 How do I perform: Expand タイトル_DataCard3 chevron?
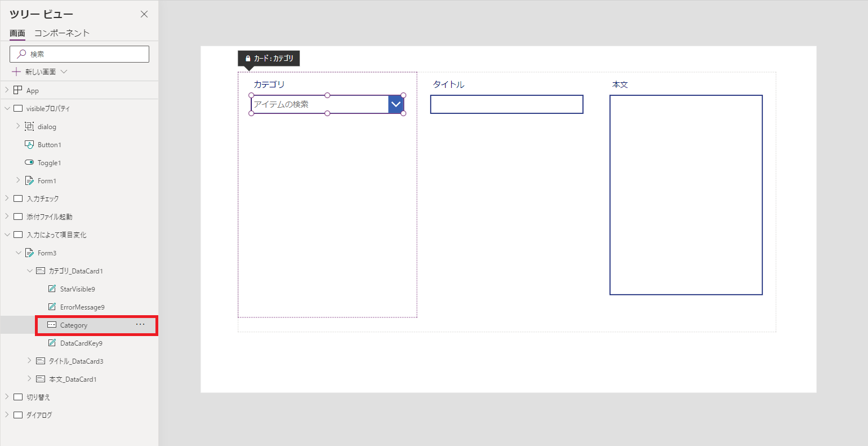pos(29,361)
